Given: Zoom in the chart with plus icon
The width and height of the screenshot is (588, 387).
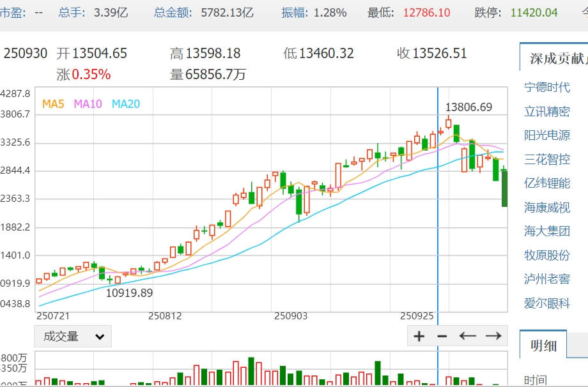Looking at the screenshot, I should (x=419, y=336).
